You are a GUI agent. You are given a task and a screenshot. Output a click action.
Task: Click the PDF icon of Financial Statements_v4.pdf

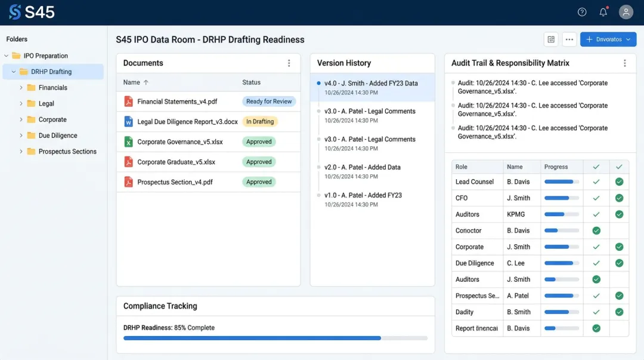tap(129, 101)
